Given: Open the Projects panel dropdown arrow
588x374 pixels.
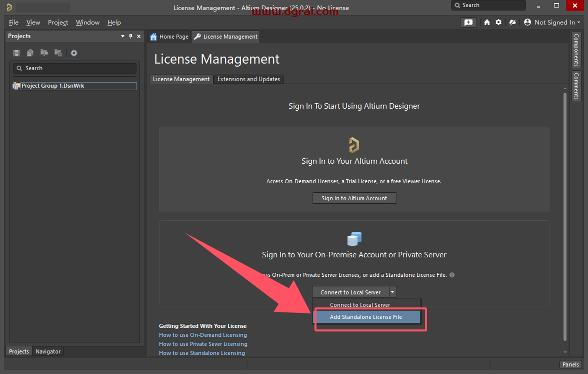Looking at the screenshot, I should point(122,36).
